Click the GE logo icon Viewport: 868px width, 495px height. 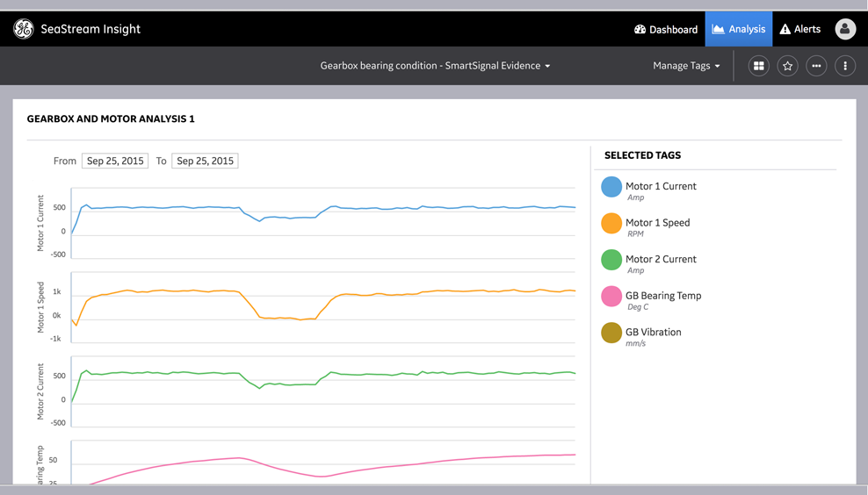[x=23, y=29]
